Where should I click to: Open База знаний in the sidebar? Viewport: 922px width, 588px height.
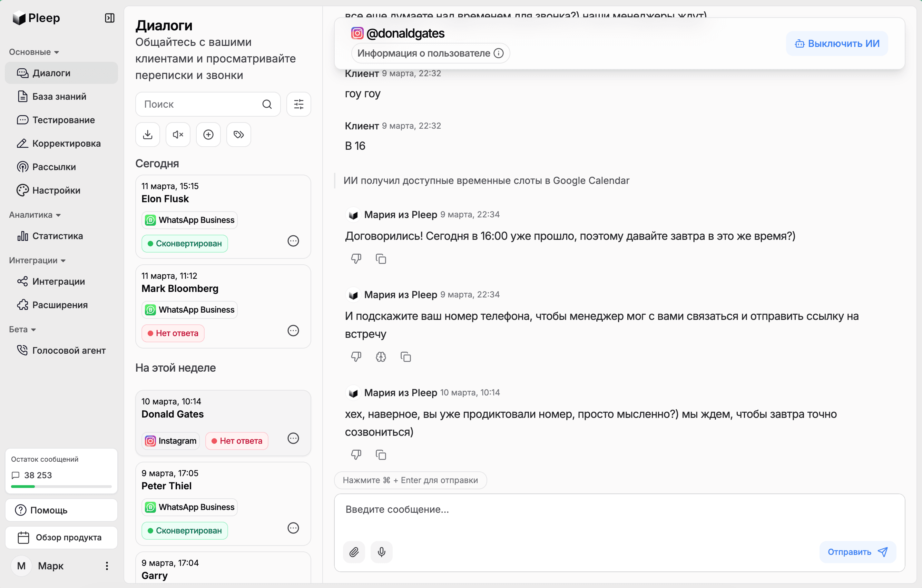pyautogui.click(x=59, y=96)
